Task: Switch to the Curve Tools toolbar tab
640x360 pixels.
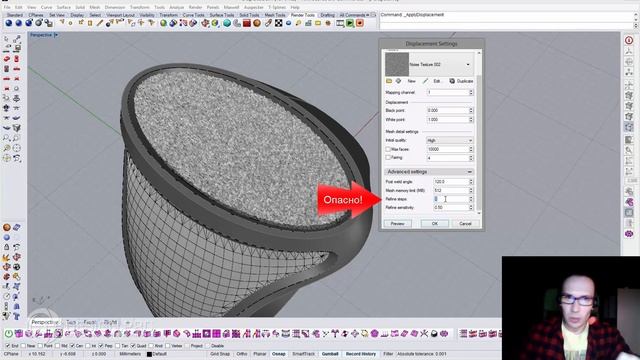Action: point(193,15)
